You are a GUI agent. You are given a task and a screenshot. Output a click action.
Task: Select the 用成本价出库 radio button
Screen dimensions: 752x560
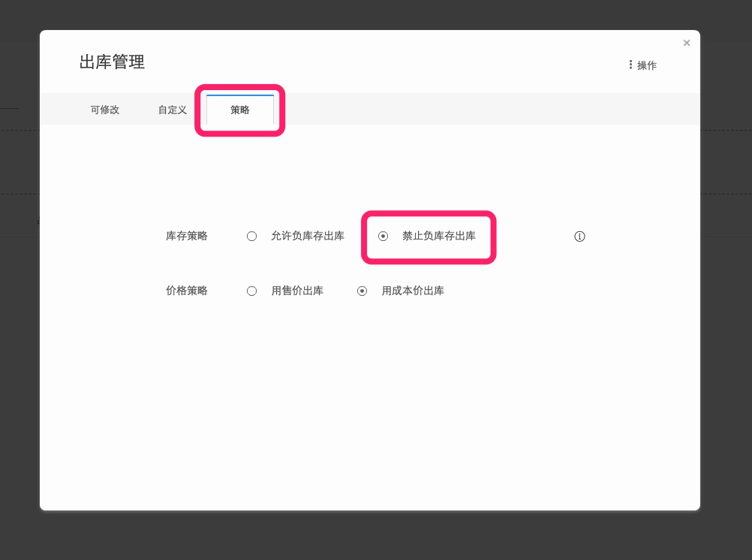click(x=362, y=291)
